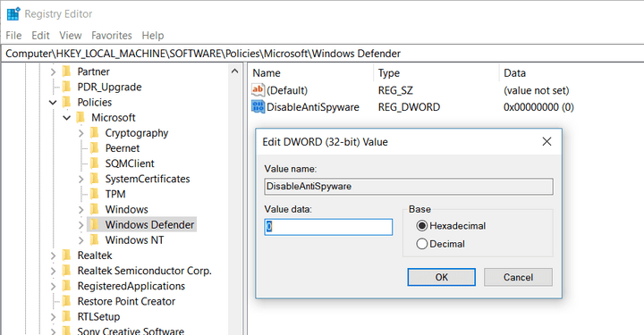Image resolution: width=644 pixels, height=335 pixels.
Task: Click the REG_SZ type cell
Action: click(x=395, y=90)
